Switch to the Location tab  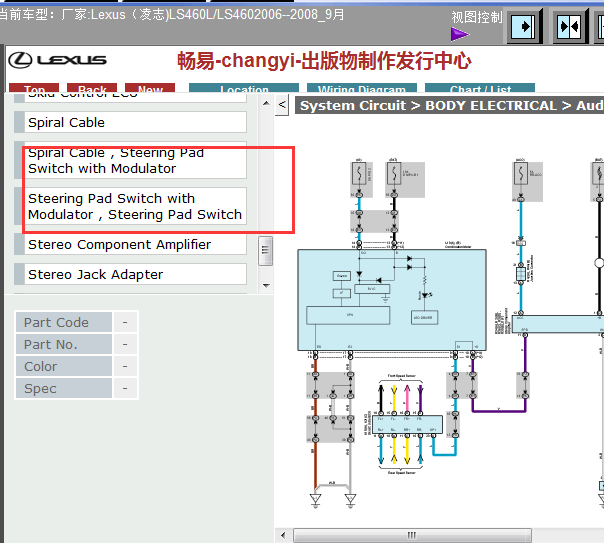coord(244,88)
